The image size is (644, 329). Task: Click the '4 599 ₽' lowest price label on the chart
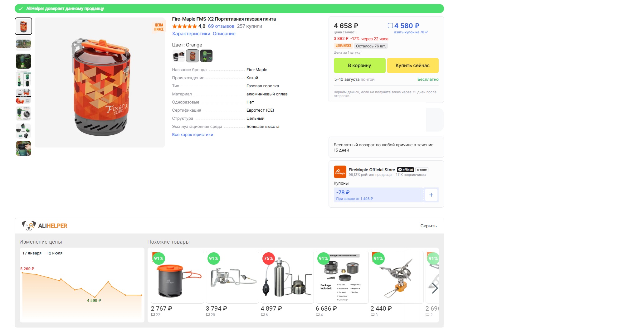point(94,301)
